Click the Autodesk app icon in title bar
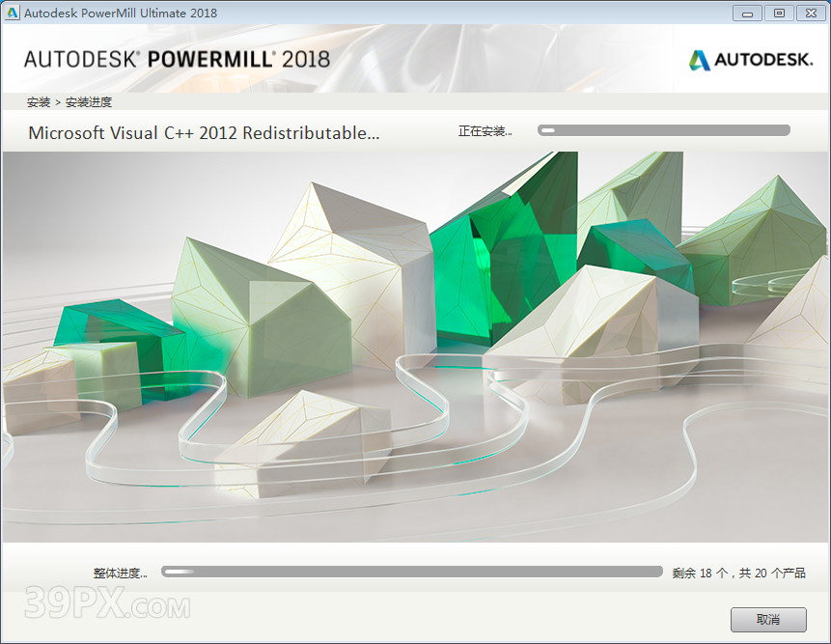Image resolution: width=831 pixels, height=644 pixels. coord(12,13)
